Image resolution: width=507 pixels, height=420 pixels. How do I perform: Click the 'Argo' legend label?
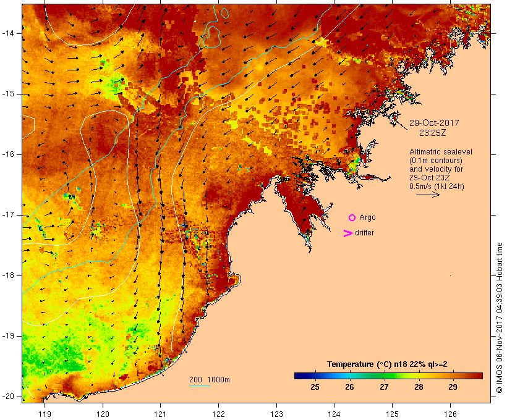pyautogui.click(x=368, y=217)
